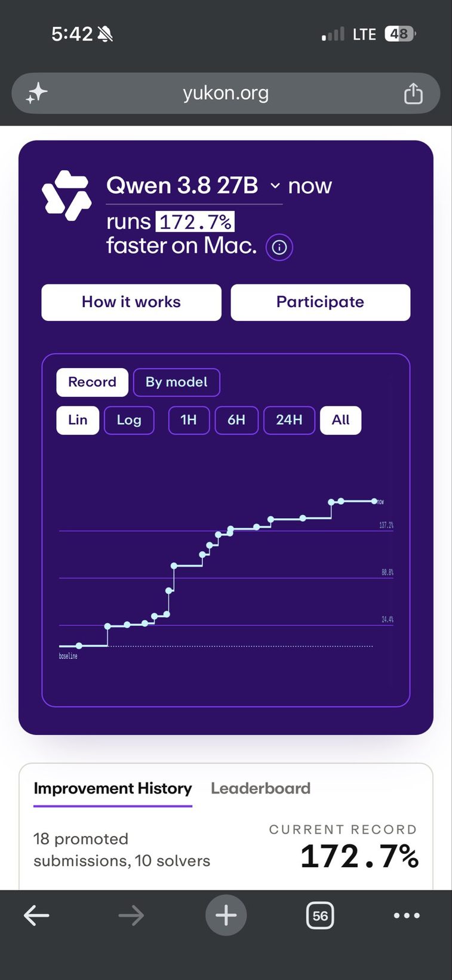Click the last 'now' data point on chart
The width and height of the screenshot is (452, 980).
point(374,501)
